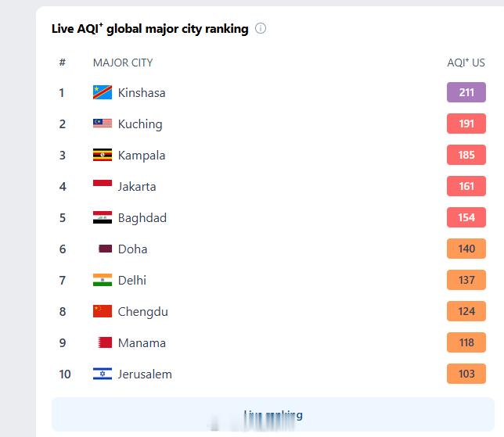Click the Qatar flag next to Doha
This screenshot has height=437, width=504.
point(105,249)
